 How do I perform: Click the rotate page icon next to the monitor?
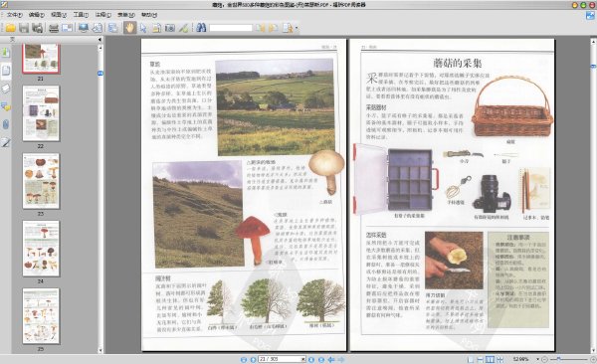click(x=98, y=28)
